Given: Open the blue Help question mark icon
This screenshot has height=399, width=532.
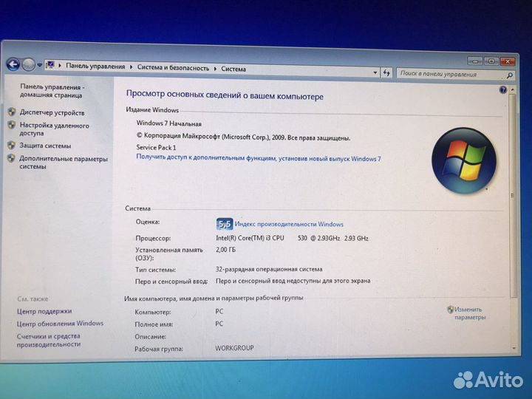Looking at the screenshot, I should tap(503, 89).
